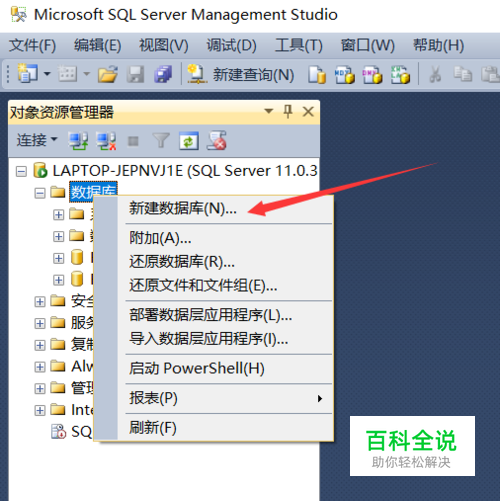Click the Filter funnel icon
Viewport: 500px width, 501px height.
tap(161, 140)
